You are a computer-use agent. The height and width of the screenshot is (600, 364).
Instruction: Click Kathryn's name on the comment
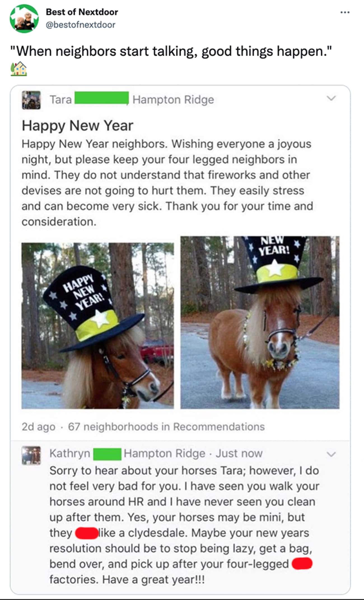pos(70,453)
